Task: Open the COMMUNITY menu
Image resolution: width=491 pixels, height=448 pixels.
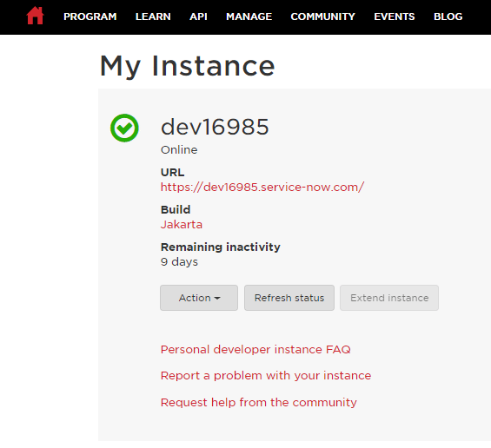Action: (x=323, y=16)
